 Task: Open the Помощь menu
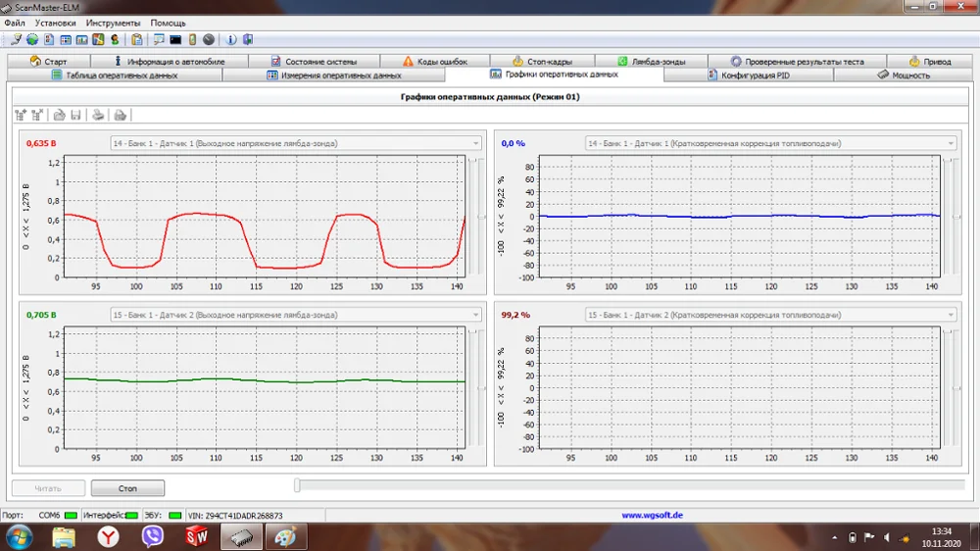pyautogui.click(x=169, y=23)
